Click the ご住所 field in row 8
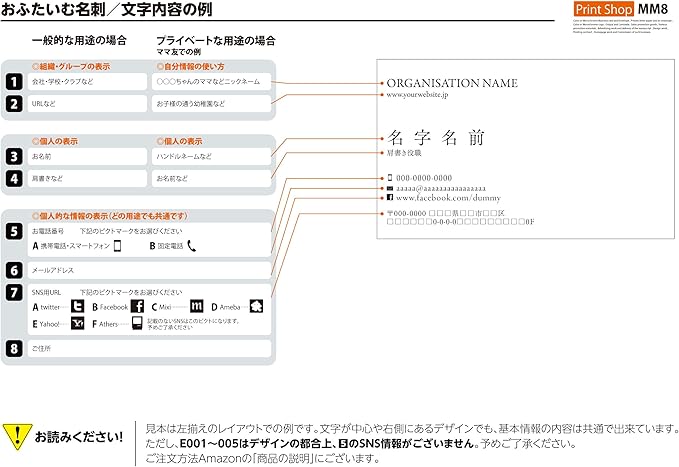Viewport: 679px width, 467px height. [x=149, y=348]
